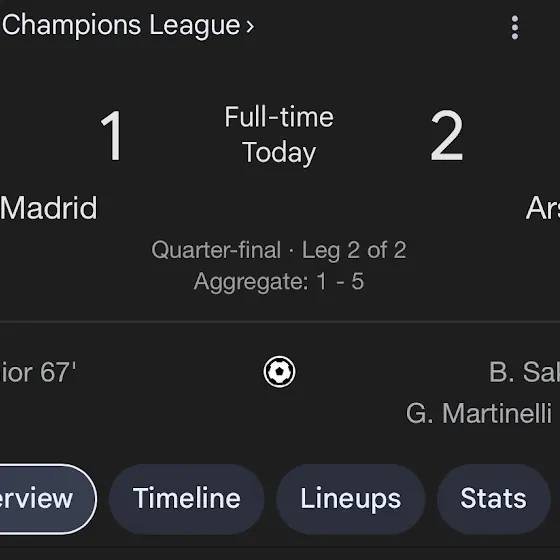Click the divider line below the aggregate score
This screenshot has height=560, width=560.
tap(280, 322)
